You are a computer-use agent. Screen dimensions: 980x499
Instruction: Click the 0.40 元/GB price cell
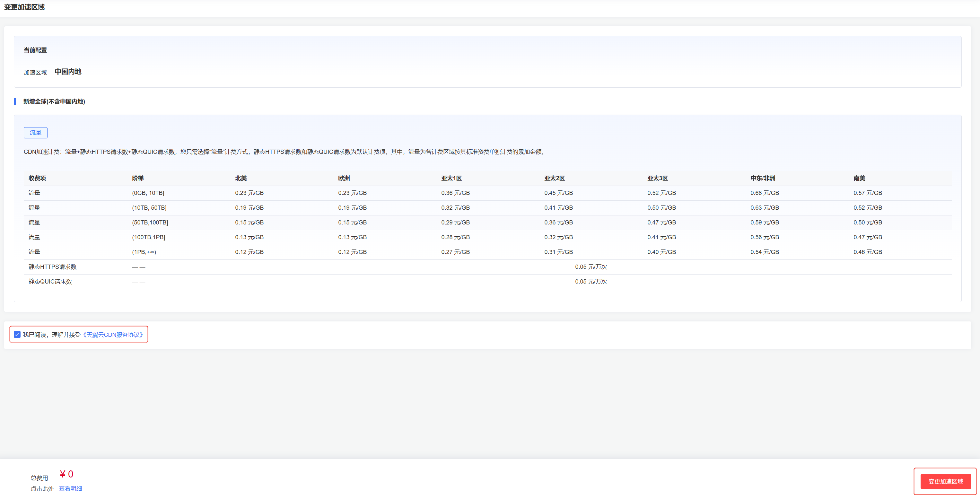(661, 252)
